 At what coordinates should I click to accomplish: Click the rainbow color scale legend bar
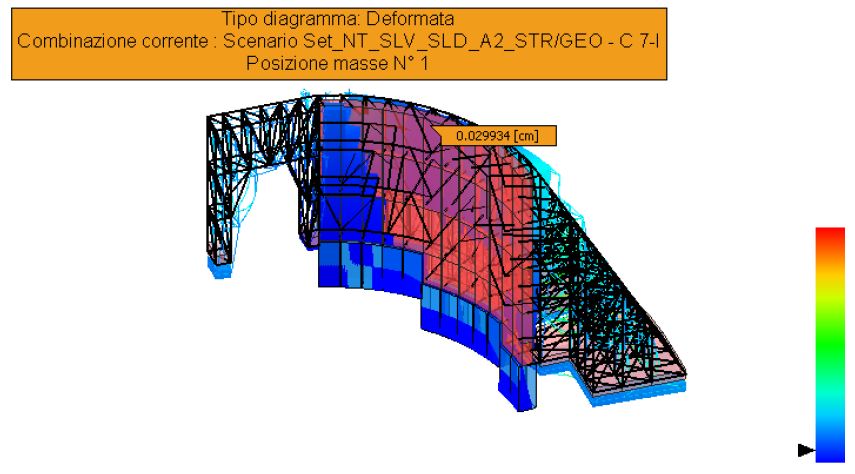pos(830,345)
